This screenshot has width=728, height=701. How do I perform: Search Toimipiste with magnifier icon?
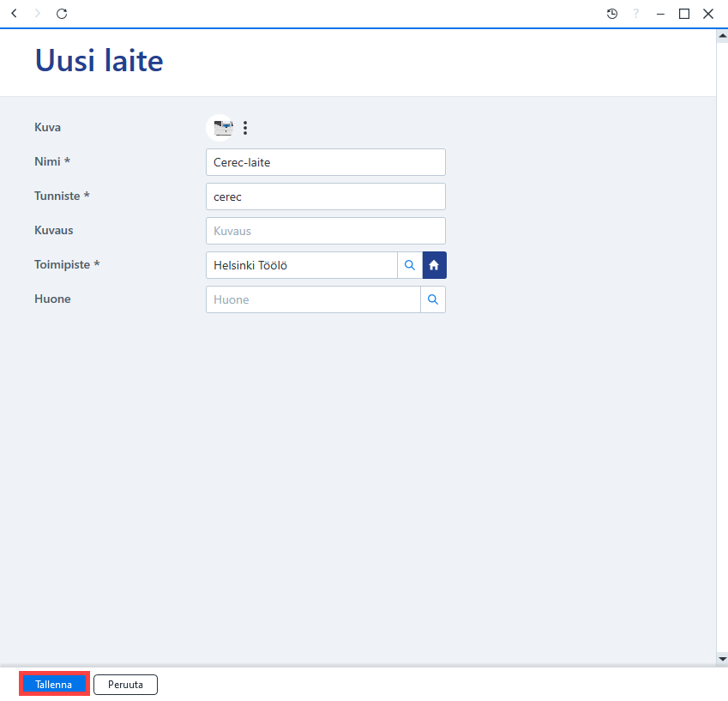[410, 265]
